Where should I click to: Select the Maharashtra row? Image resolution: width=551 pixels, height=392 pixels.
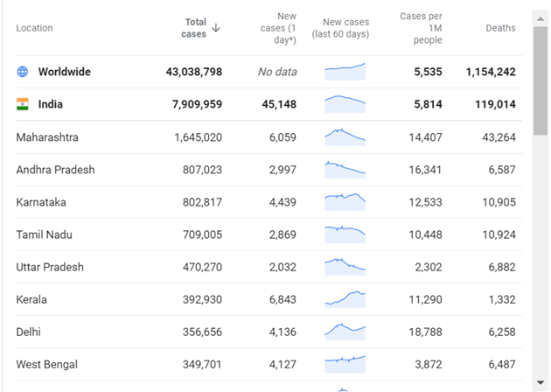point(47,137)
